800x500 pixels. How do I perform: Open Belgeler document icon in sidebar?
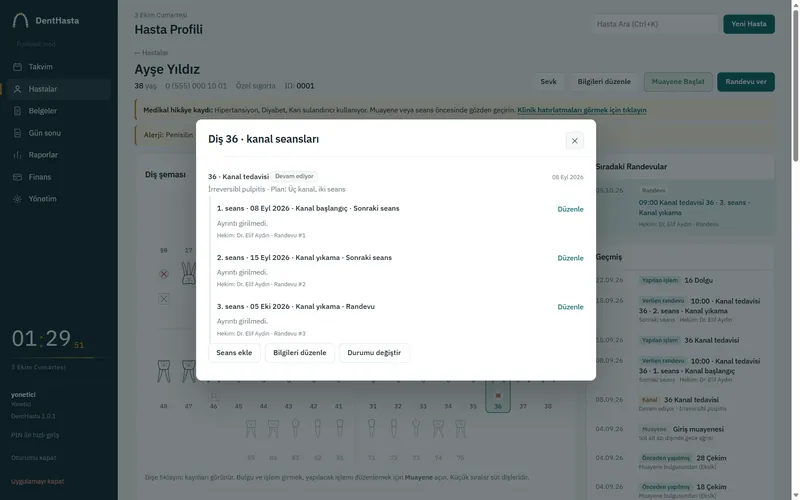(x=17, y=111)
